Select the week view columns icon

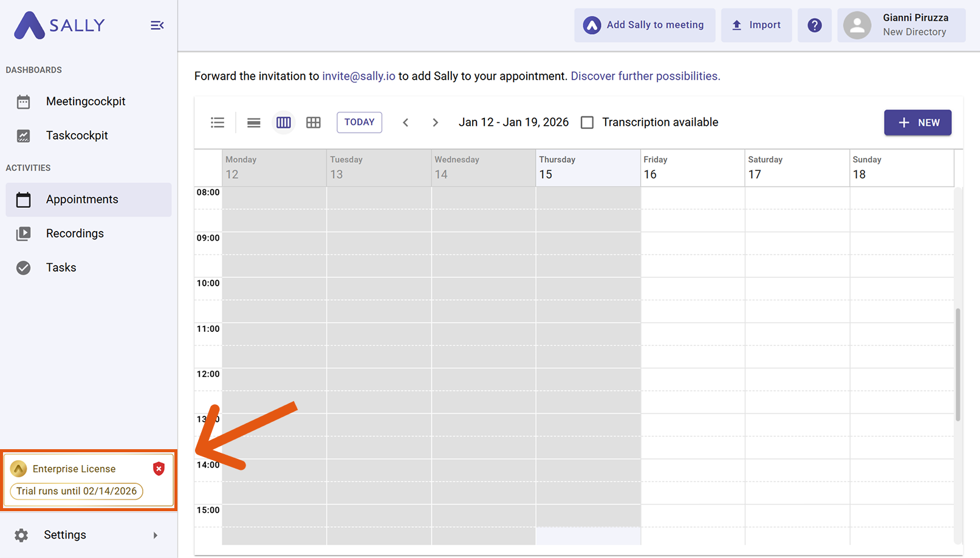(283, 123)
